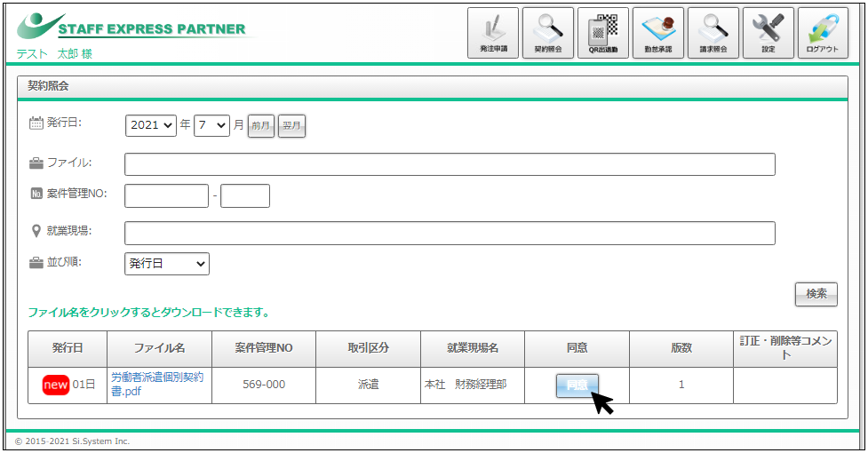Expand the year dropdown showing 2021

pyautogui.click(x=151, y=126)
